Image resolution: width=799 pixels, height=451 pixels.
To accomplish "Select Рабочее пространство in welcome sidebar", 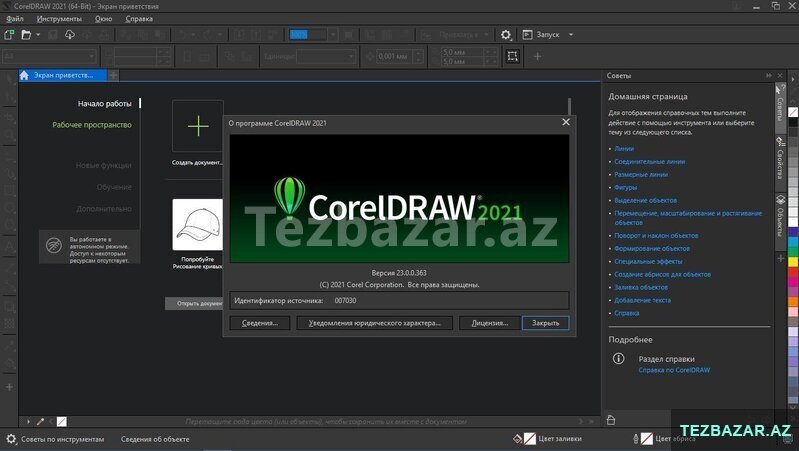I will (92, 125).
